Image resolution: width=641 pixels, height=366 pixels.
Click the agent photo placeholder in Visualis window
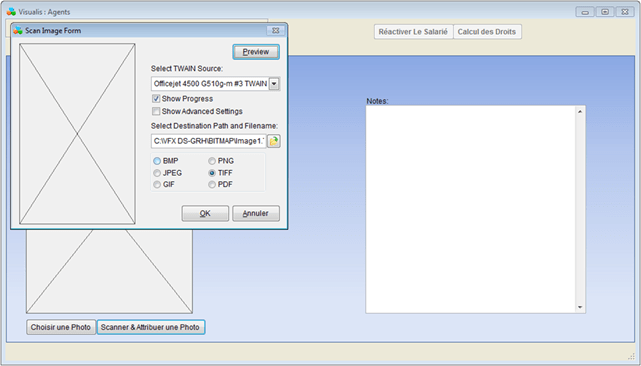(x=109, y=271)
